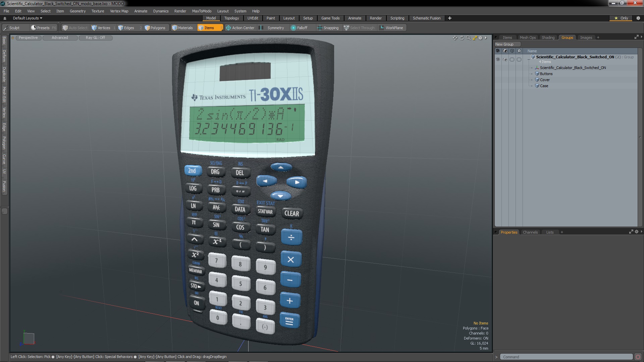Screen dimensions: 644x362
Task: Switch to the Channels tab
Action: point(530,232)
